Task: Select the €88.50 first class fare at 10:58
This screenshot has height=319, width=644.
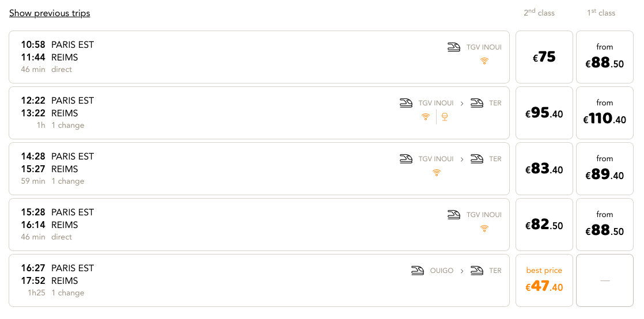Action: click(605, 57)
